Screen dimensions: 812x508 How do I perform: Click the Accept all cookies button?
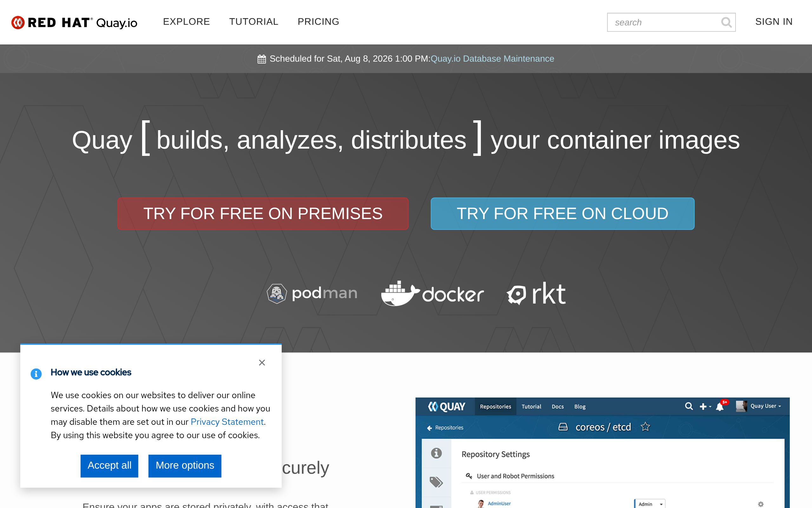coord(109,466)
